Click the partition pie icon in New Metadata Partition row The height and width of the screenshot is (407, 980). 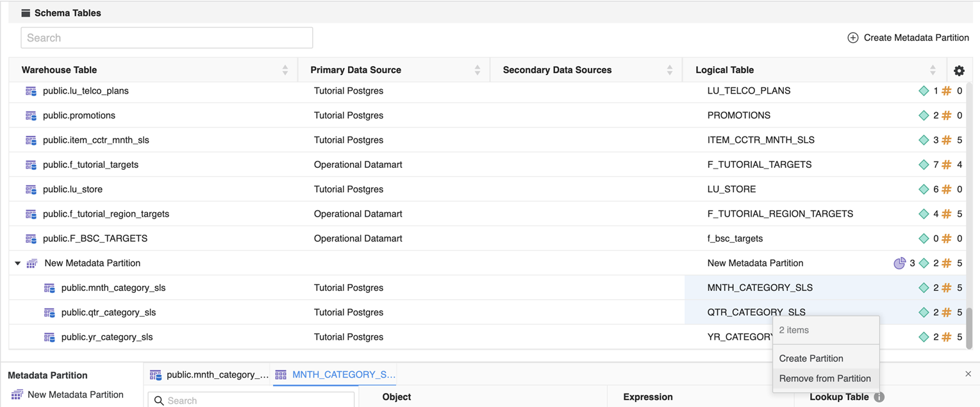click(x=899, y=263)
